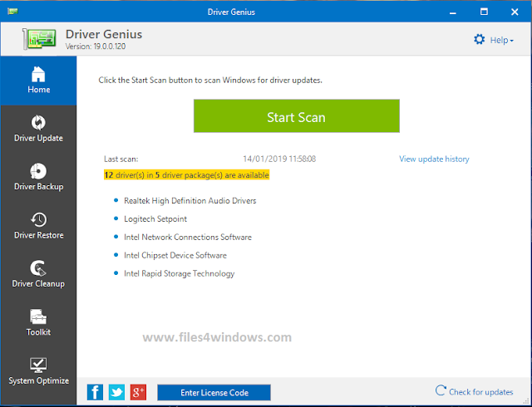
Task: Open the Facebook share icon
Action: click(95, 392)
